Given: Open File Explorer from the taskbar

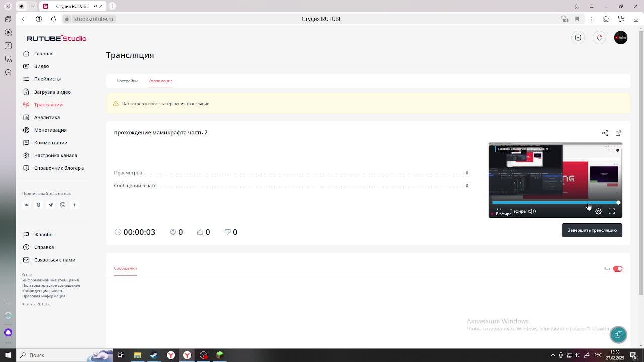Looking at the screenshot, I should 137,355.
